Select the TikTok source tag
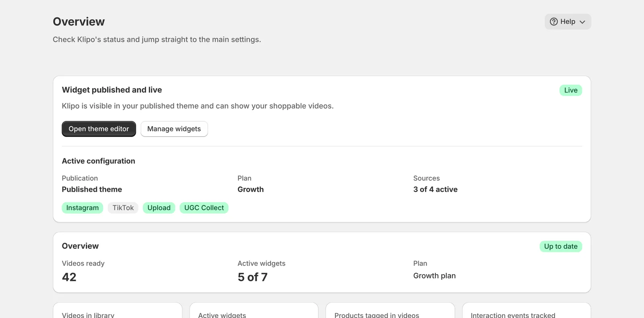This screenshot has width=644, height=318. [x=123, y=208]
